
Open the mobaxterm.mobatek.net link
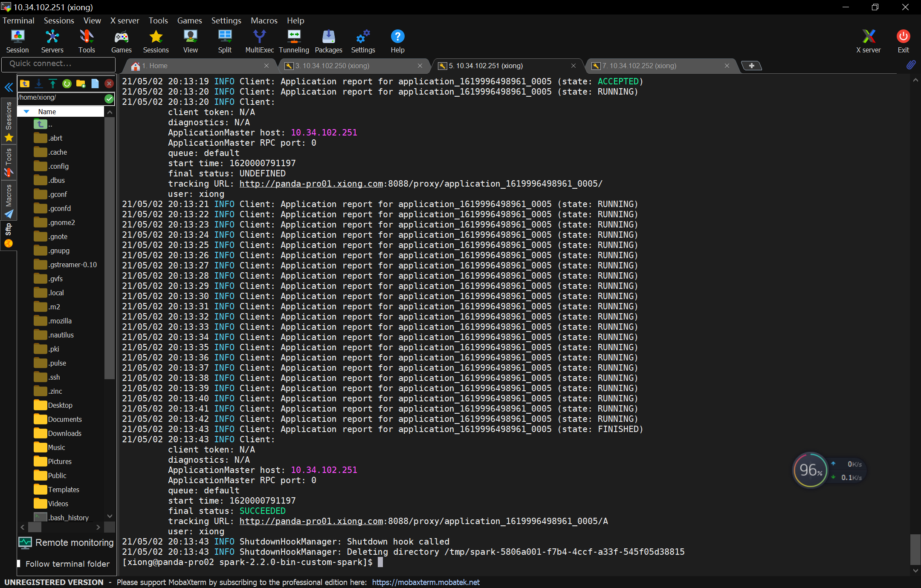pyautogui.click(x=426, y=582)
